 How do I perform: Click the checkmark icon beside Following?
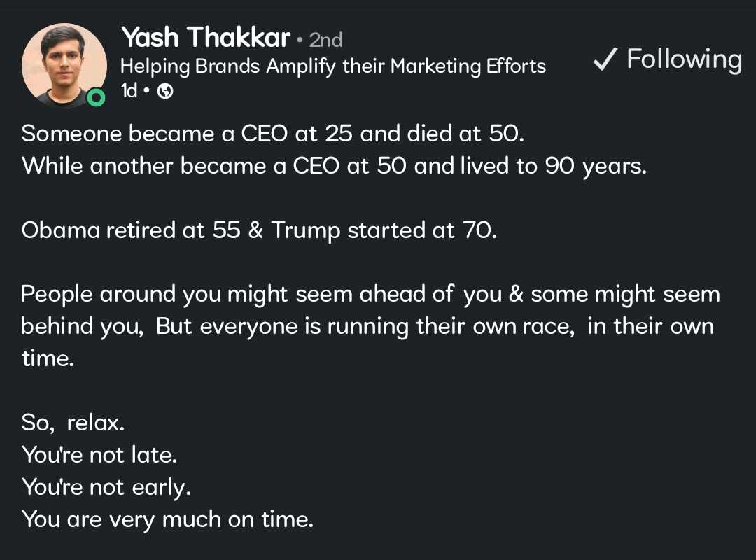(603, 60)
